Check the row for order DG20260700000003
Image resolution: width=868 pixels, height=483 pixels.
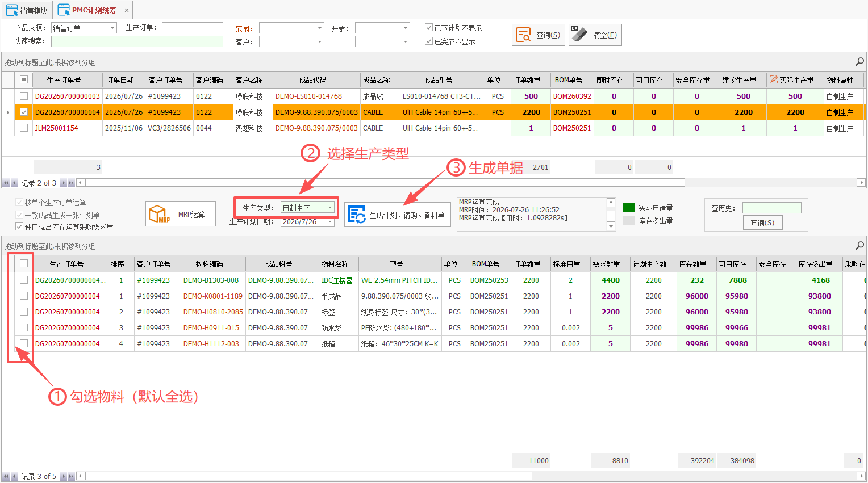pyautogui.click(x=24, y=96)
